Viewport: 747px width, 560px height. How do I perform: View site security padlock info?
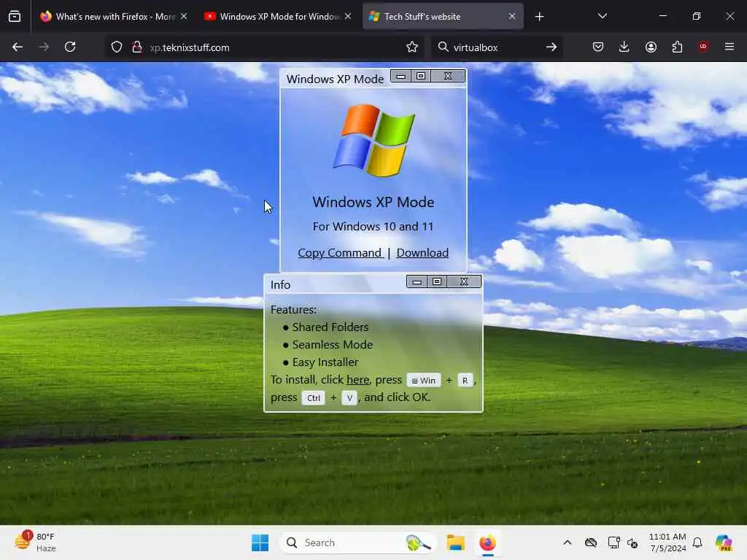pyautogui.click(x=136, y=47)
